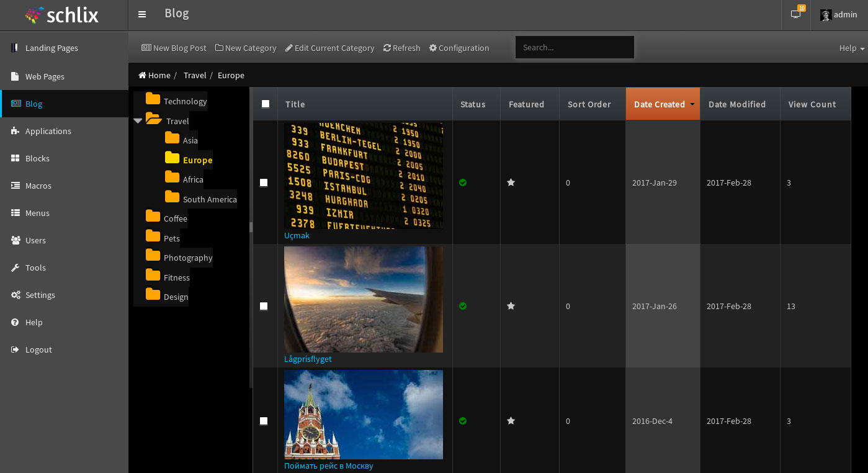Toggle featured star for Uçmak post
Screen dimensions: 868x473
point(511,182)
